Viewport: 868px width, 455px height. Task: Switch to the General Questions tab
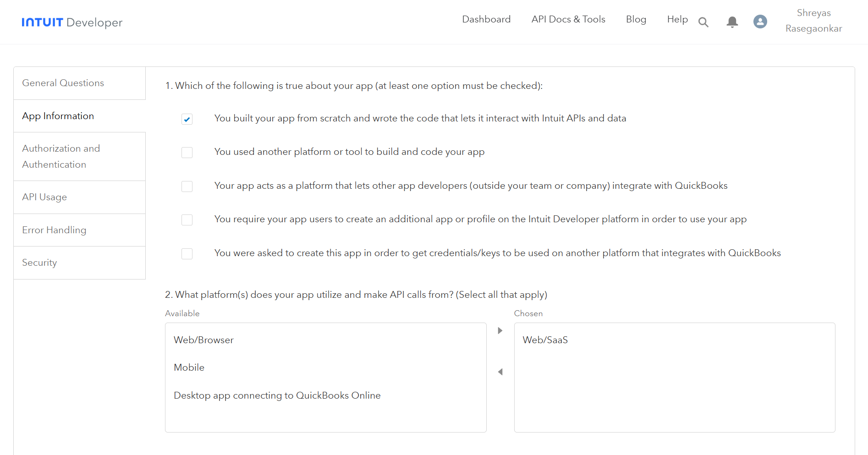click(63, 83)
